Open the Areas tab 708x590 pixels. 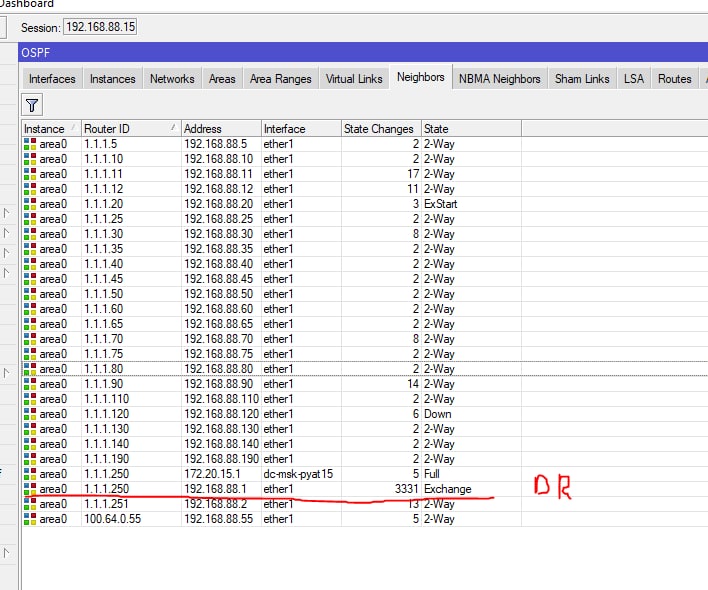pos(222,79)
